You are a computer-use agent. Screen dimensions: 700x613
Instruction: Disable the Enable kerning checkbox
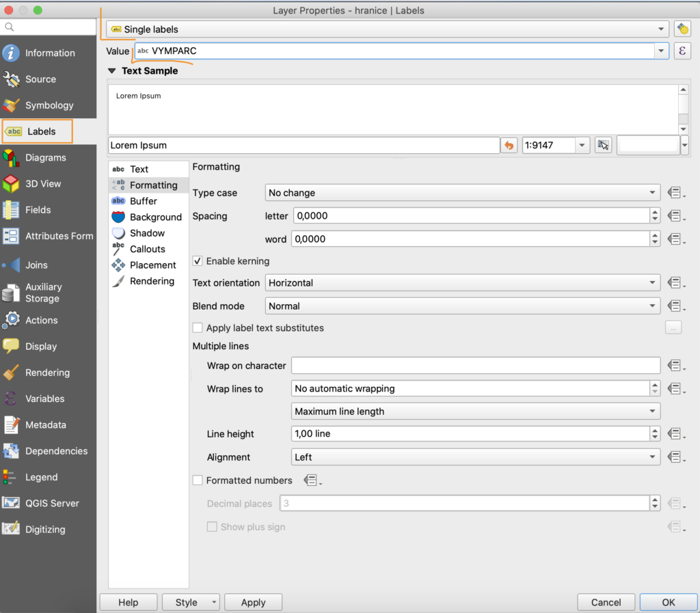pyautogui.click(x=198, y=261)
